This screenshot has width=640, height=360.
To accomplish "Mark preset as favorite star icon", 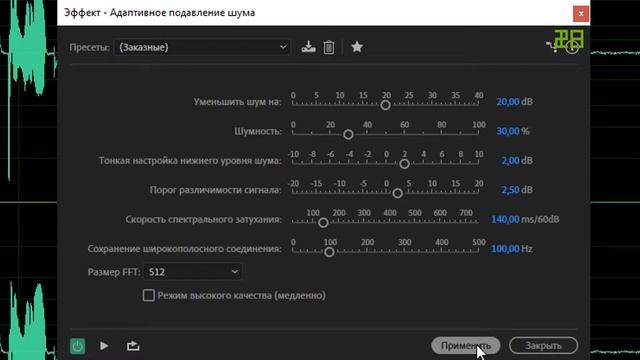I will [x=357, y=47].
